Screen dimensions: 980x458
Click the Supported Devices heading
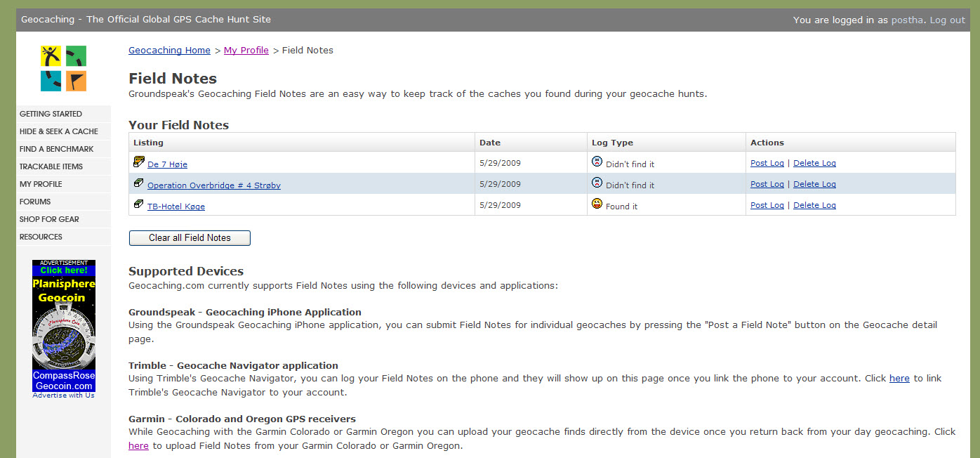(x=186, y=271)
